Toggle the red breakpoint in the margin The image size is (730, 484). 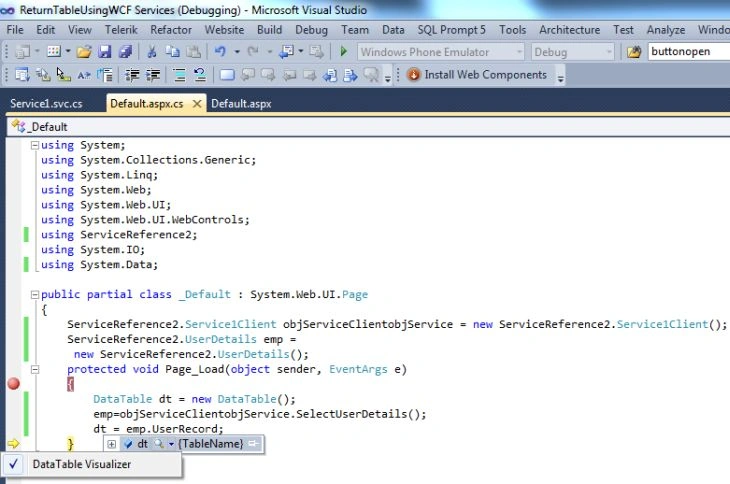(14, 383)
